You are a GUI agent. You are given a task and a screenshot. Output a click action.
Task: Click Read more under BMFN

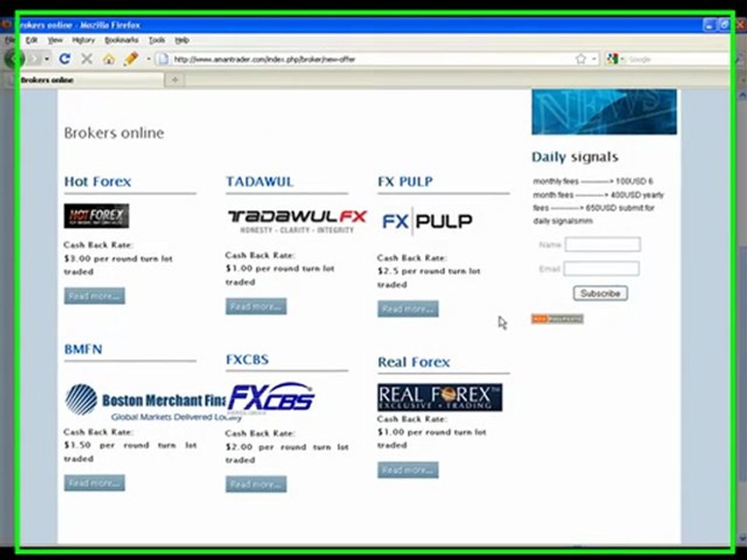(94, 483)
